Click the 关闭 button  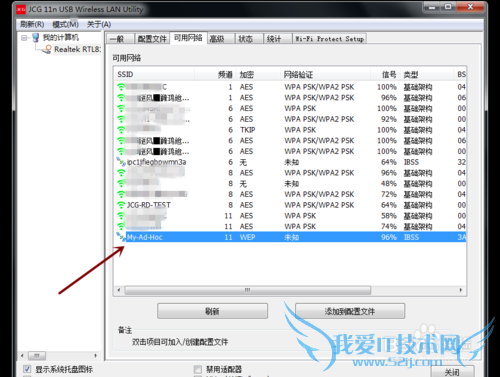point(452,372)
